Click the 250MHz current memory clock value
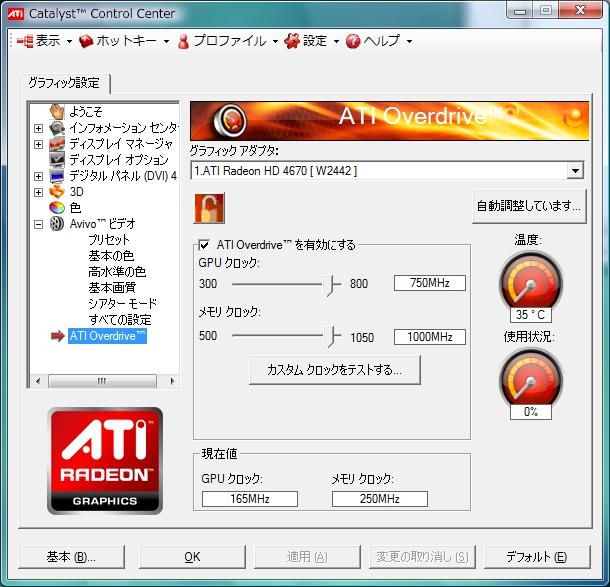 pos(380,499)
